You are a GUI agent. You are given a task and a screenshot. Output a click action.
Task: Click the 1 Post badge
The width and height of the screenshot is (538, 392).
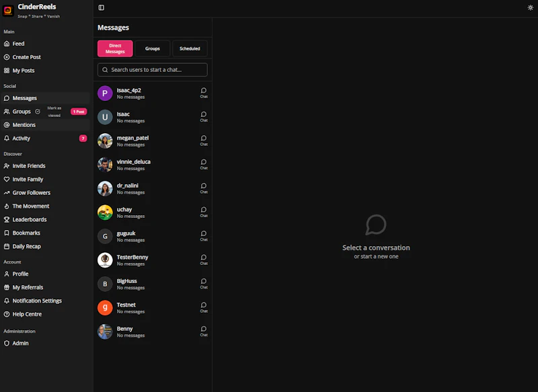click(79, 112)
